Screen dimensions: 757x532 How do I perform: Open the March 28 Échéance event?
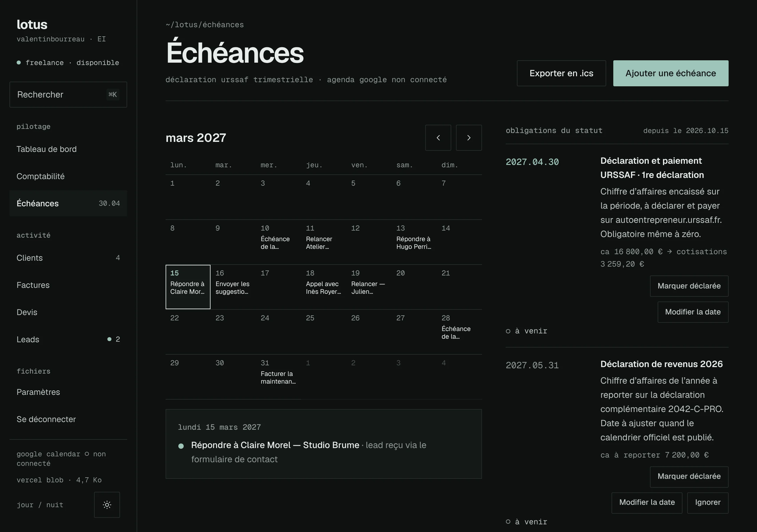point(456,332)
